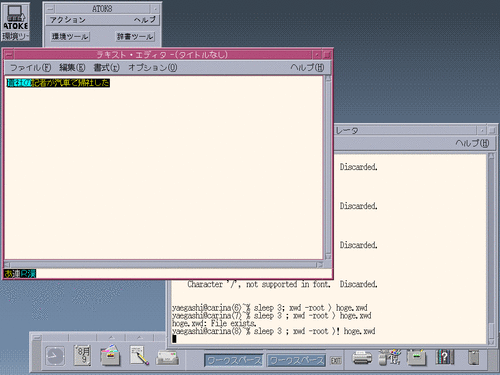The height and width of the screenshot is (375, 500).
Task: Open the ヘルプ menu in the ATOK8 window
Action: (145, 20)
